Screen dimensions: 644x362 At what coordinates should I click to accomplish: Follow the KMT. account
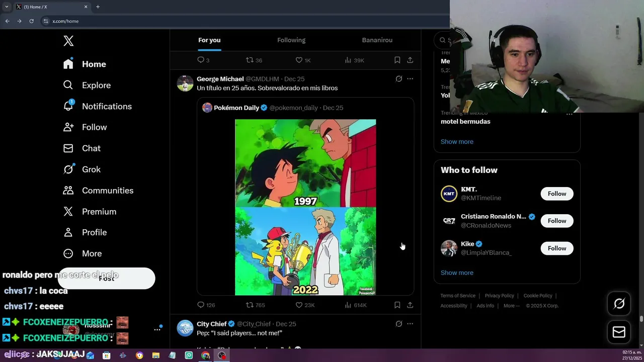[557, 194]
